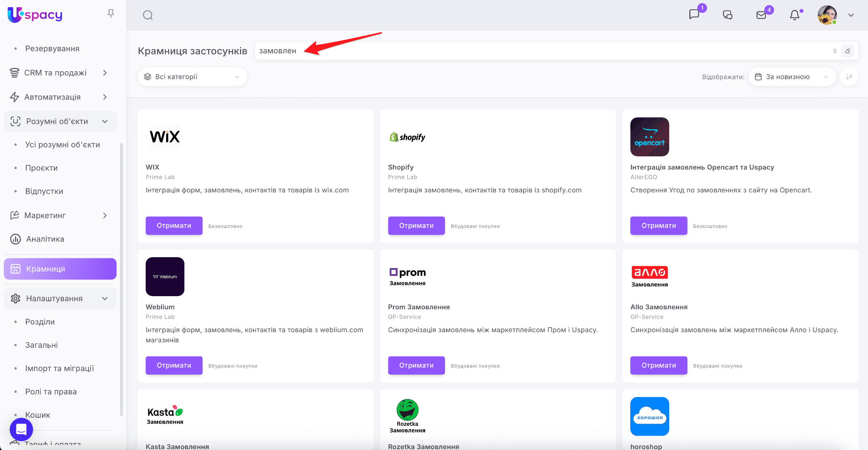Click the Хорошоп app logo
The width and height of the screenshot is (868, 450).
click(x=650, y=417)
